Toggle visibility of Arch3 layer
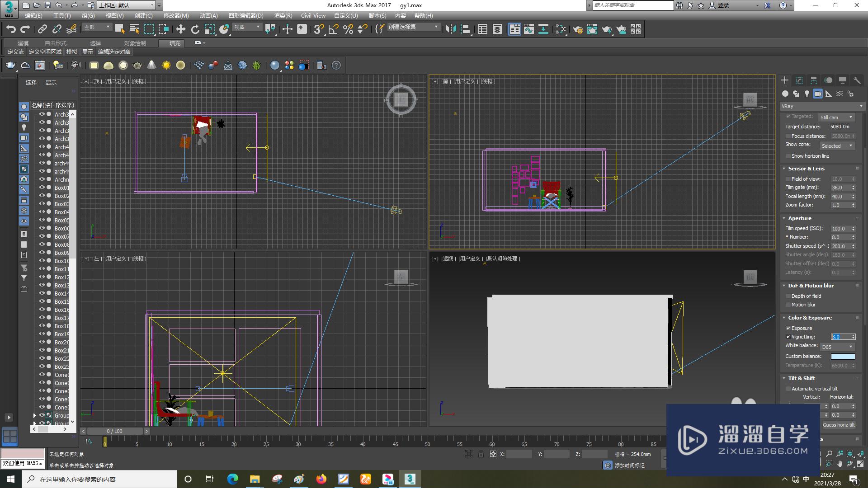Screen dimensions: 868x489 (41, 114)
